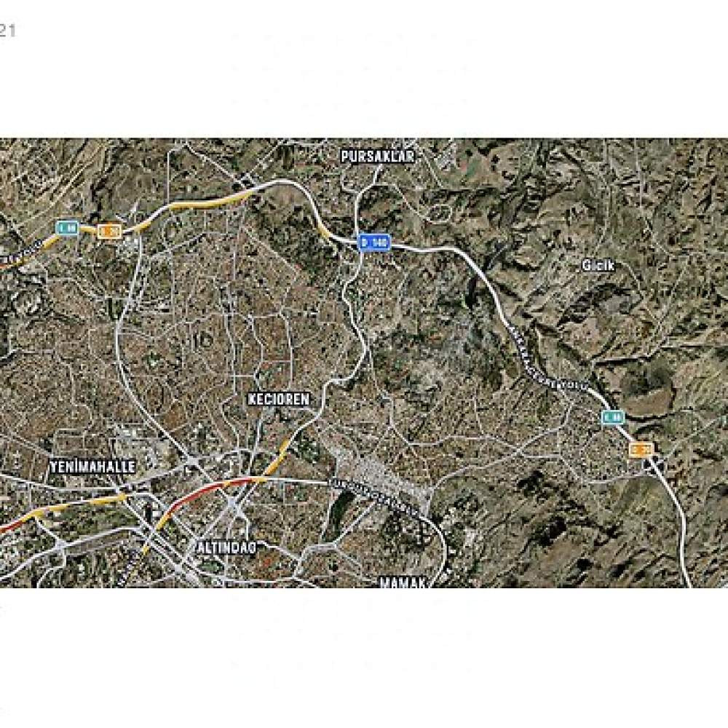This screenshot has width=728, height=728.
Task: Click the yellow traffic segment north of Kecioren
Action: point(210,202)
